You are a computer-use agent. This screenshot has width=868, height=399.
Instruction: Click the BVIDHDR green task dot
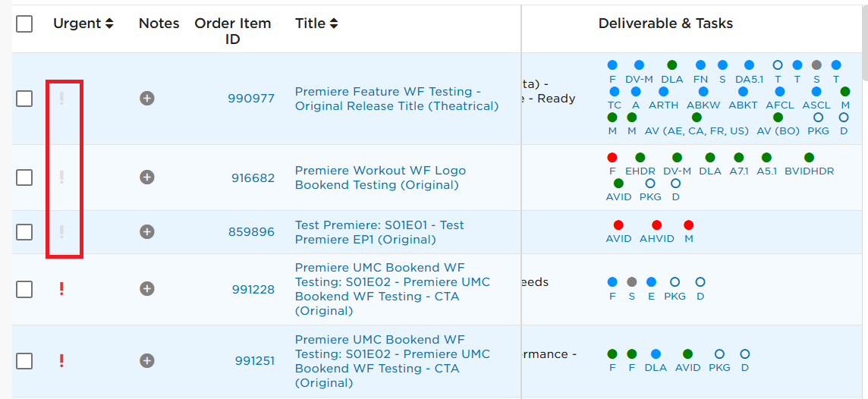(x=809, y=158)
